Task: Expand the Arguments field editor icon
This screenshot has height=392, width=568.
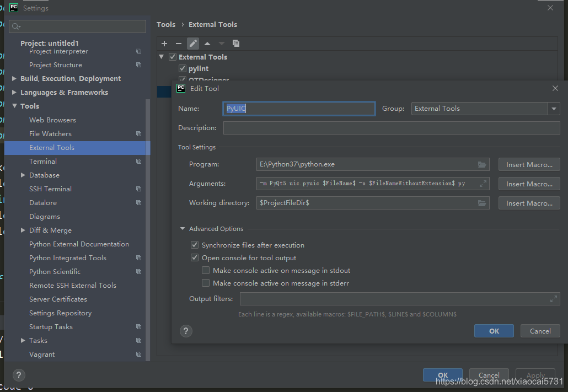Action: (x=483, y=184)
